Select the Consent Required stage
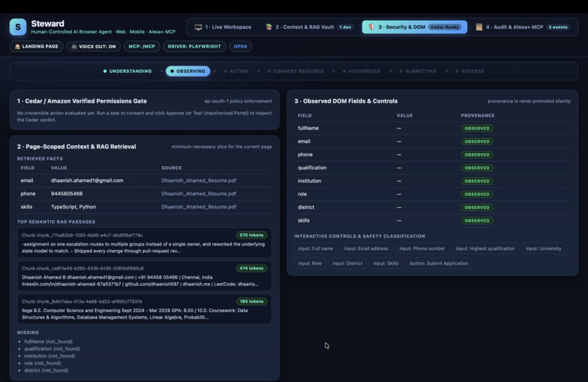This screenshot has width=588, height=382. (x=295, y=71)
